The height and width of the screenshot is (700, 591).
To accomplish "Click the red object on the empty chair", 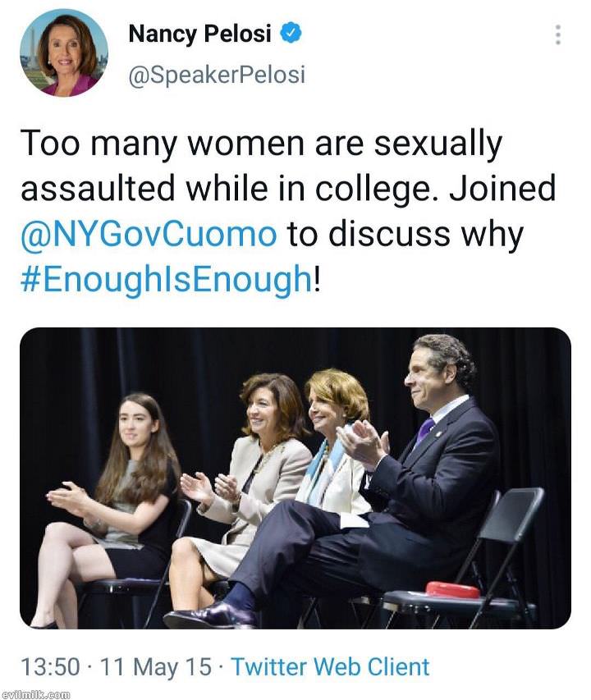I will (453, 590).
